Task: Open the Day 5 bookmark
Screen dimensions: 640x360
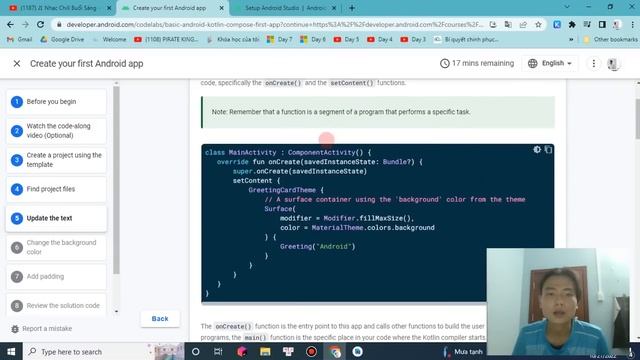Action: 347,39
